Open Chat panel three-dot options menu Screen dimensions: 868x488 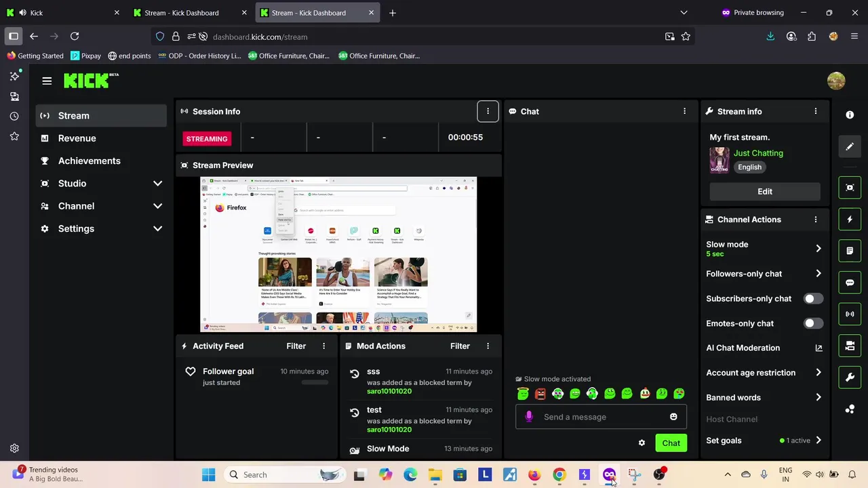click(x=684, y=111)
